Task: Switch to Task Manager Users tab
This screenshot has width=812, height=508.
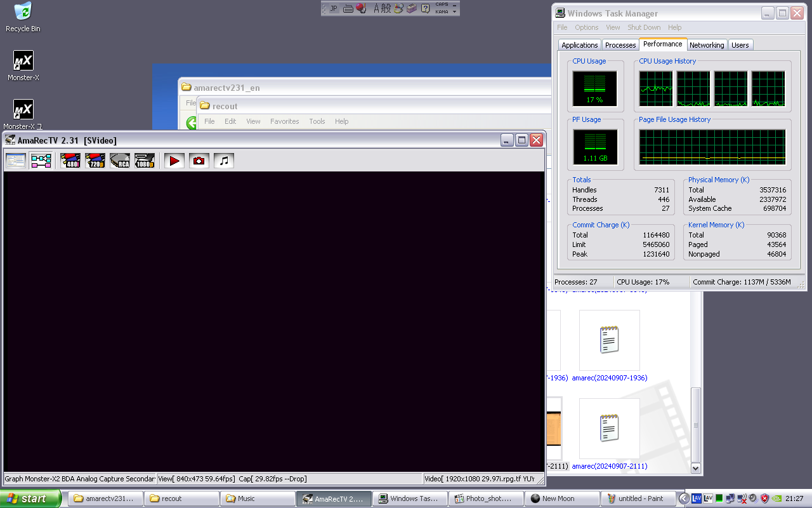Action: pyautogui.click(x=740, y=45)
